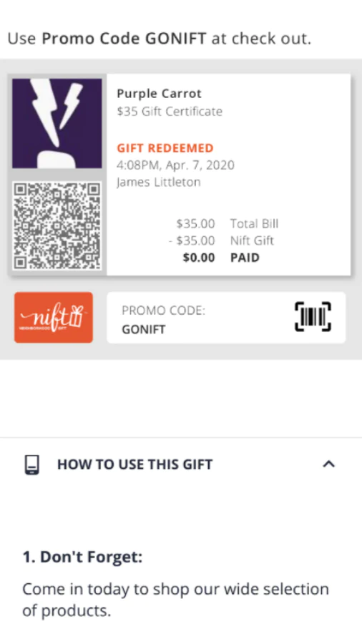
Task: Select the $35 Gift Certificate subtitle
Action: point(170,112)
